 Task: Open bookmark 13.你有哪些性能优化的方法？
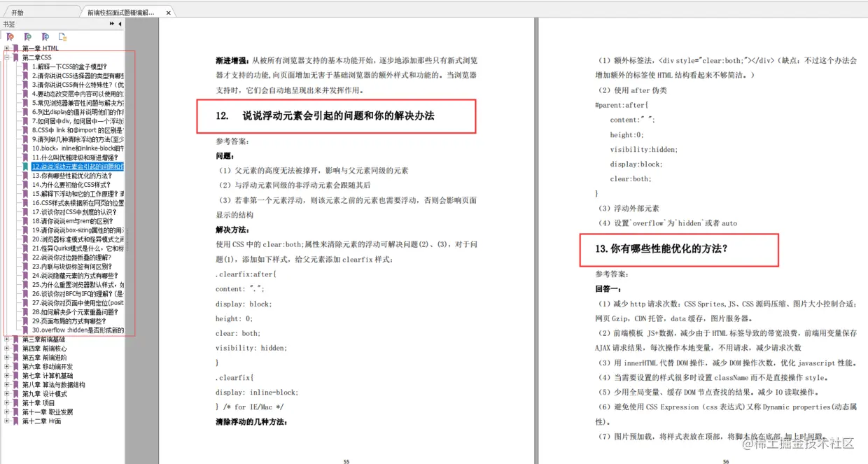73,176
